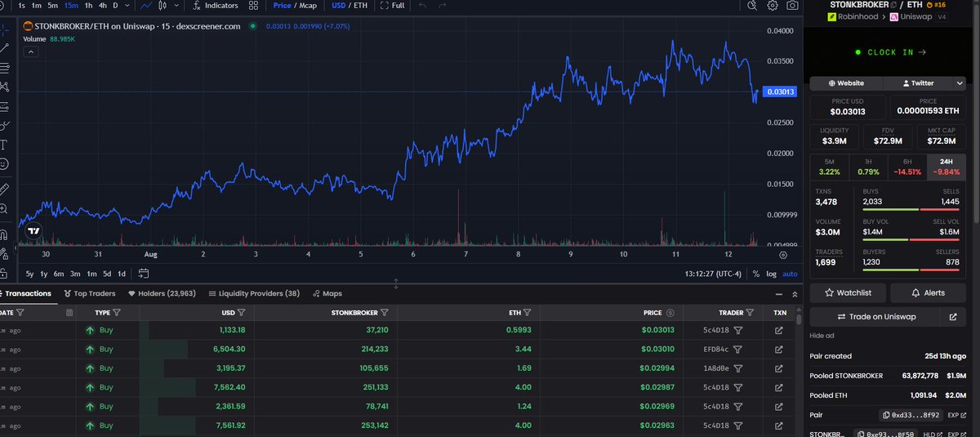Switch to Top Traders tab
Image resolution: width=980 pixels, height=437 pixels.
pyautogui.click(x=89, y=293)
